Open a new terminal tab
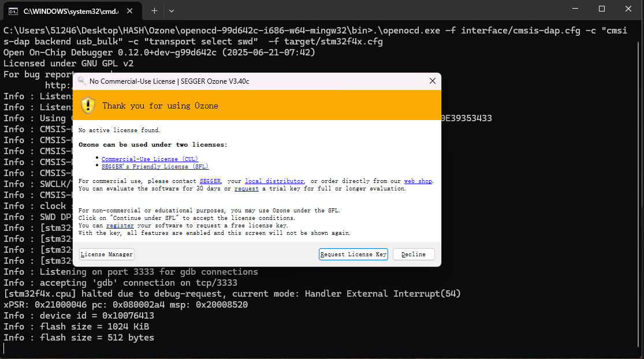644x359 pixels. click(x=154, y=10)
